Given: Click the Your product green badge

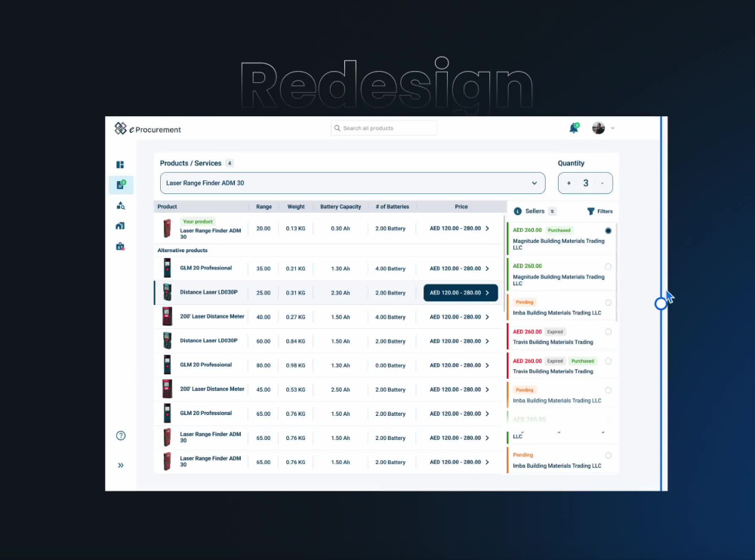Looking at the screenshot, I should point(197,221).
